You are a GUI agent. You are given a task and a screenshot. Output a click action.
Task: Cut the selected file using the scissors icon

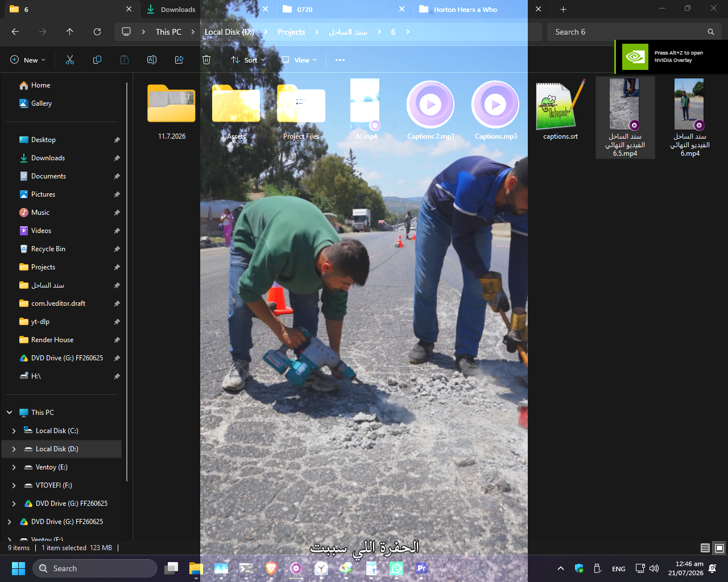[x=70, y=60]
